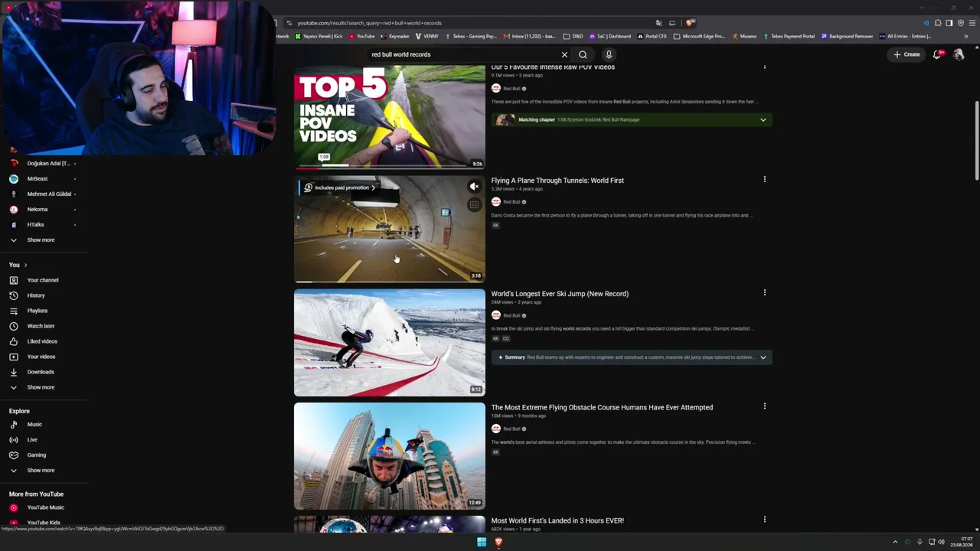
Task: Start voice search with the microphone icon
Action: [609, 54]
